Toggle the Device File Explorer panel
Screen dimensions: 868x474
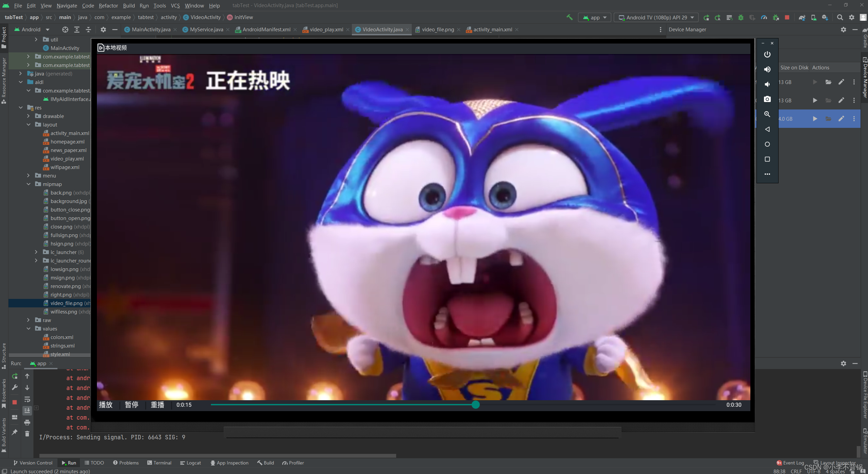(x=865, y=394)
